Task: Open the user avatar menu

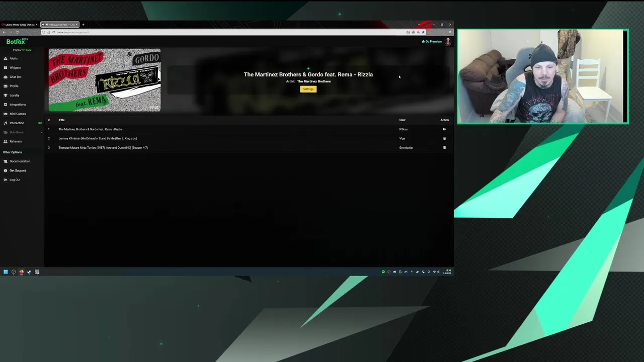Action: [x=448, y=42]
